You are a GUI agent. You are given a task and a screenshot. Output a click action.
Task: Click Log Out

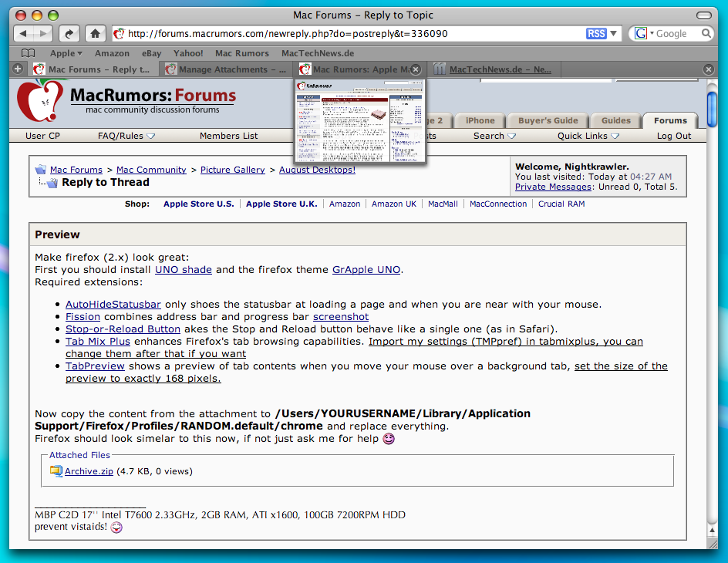(674, 136)
